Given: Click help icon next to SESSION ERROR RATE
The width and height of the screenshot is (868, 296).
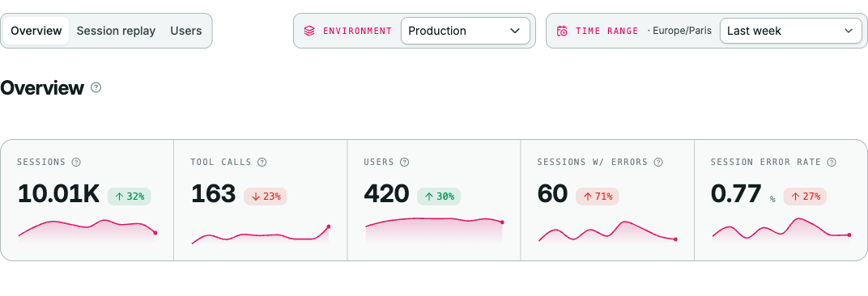Looking at the screenshot, I should (x=832, y=162).
